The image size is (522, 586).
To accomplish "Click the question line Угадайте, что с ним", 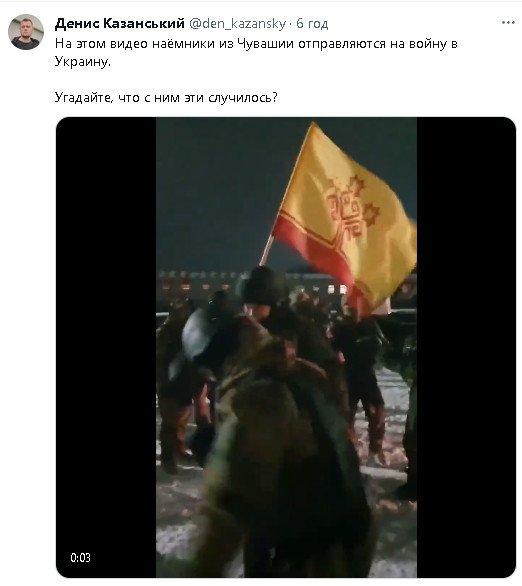I will tap(166, 98).
